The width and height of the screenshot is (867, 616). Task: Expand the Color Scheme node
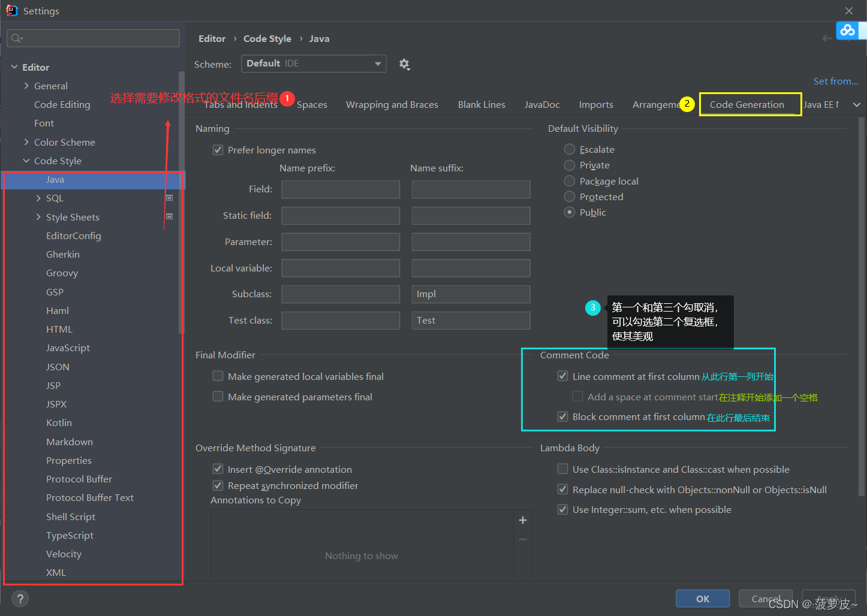26,142
